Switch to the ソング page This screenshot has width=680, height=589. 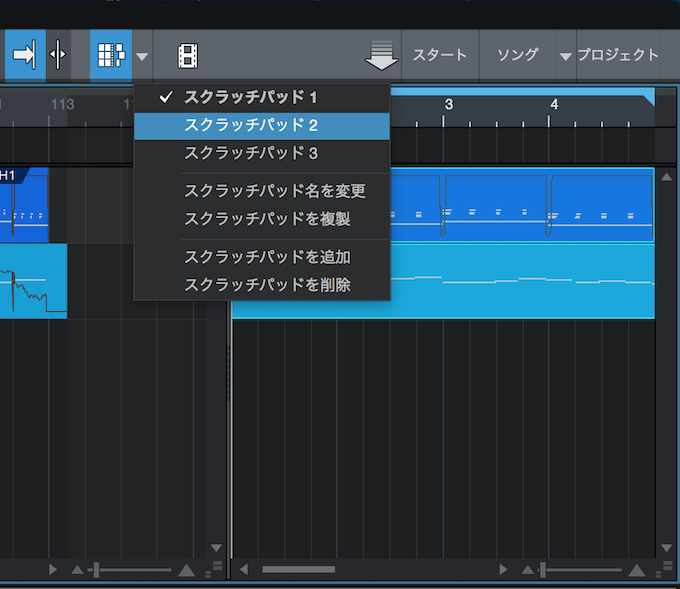(517, 55)
